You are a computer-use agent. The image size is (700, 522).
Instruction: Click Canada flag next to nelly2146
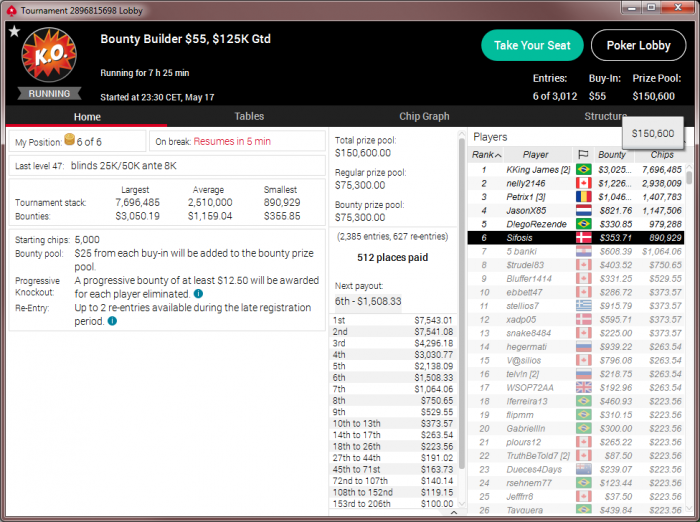click(583, 183)
